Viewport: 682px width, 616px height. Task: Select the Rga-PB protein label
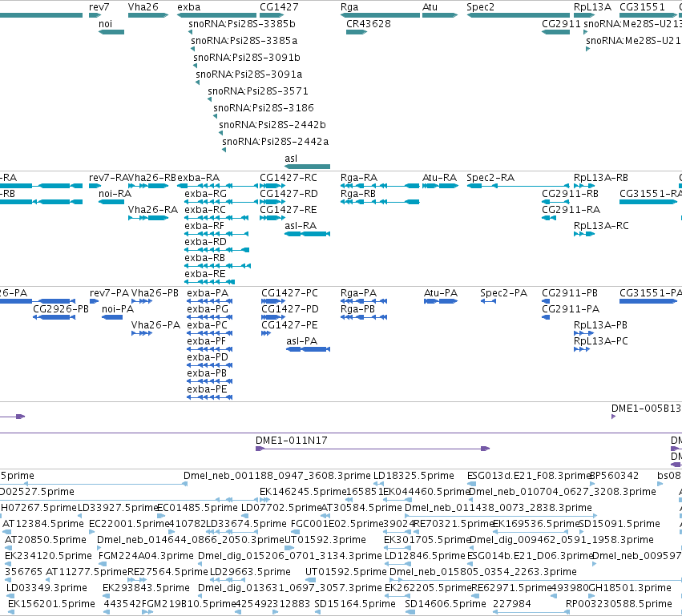point(357,308)
